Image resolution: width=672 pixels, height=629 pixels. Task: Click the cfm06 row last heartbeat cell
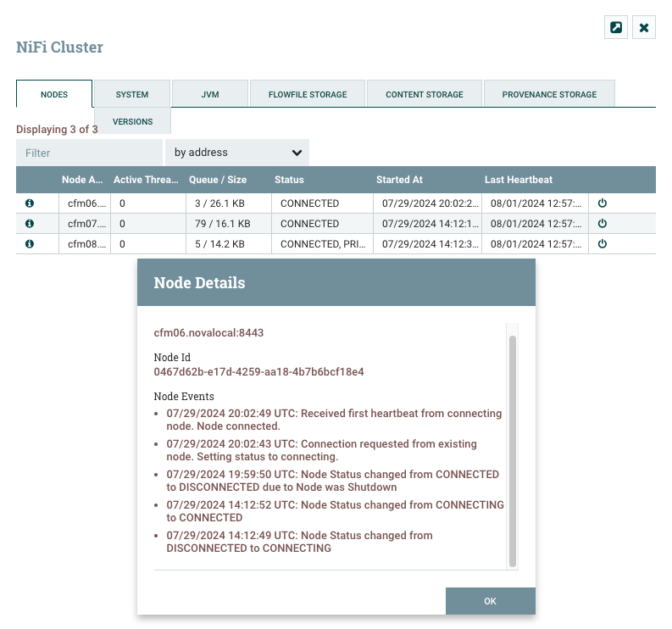coord(535,203)
